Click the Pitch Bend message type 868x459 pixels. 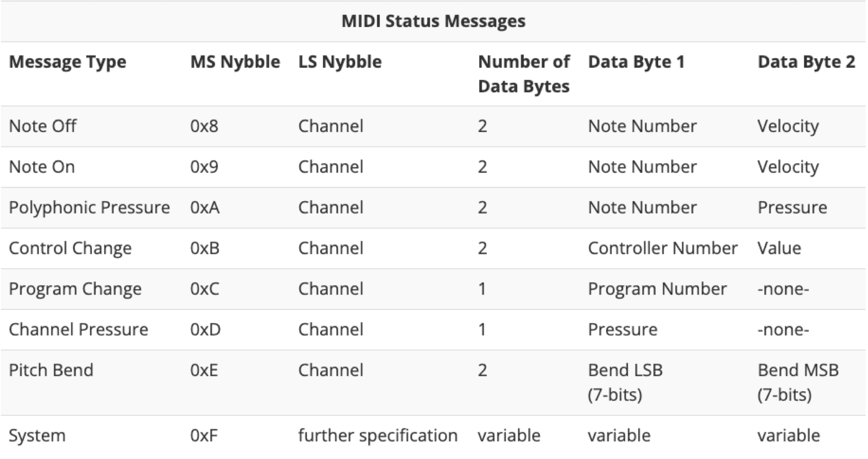[51, 370]
